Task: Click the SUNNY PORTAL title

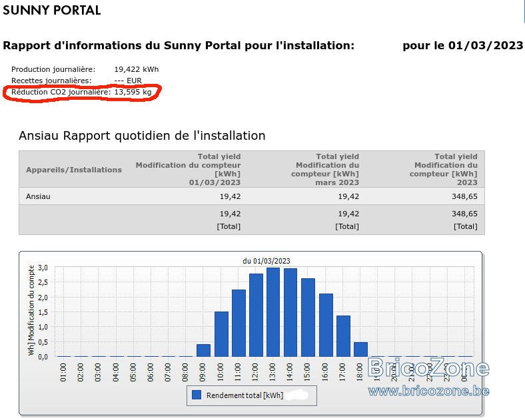Action: (x=51, y=11)
